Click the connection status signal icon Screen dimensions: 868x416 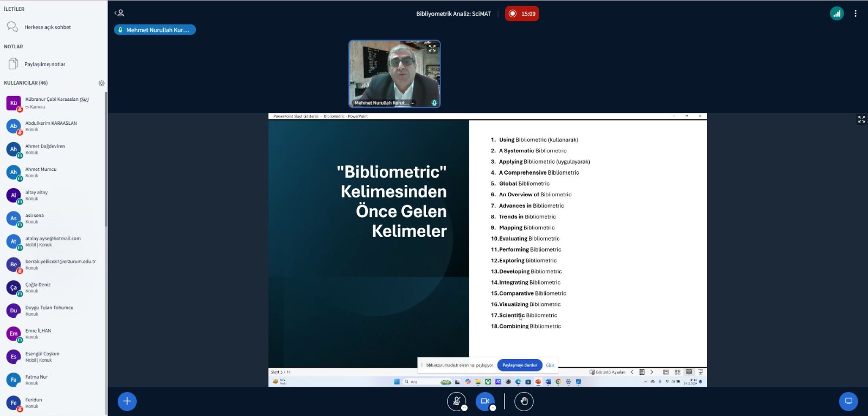837,14
